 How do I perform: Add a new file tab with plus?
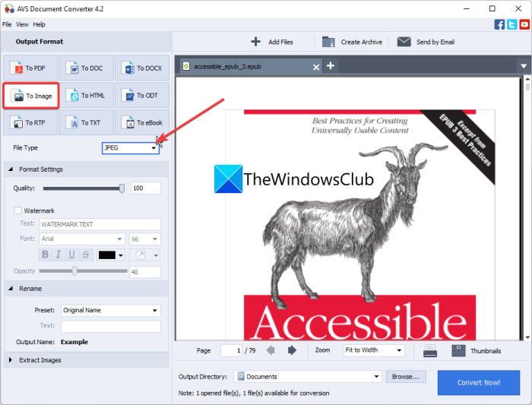(331, 66)
